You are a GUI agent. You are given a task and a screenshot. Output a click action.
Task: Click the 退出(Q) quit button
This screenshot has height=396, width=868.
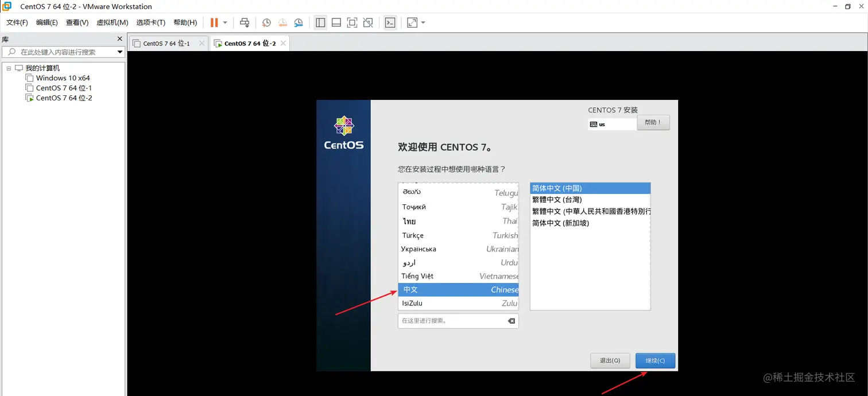click(610, 360)
